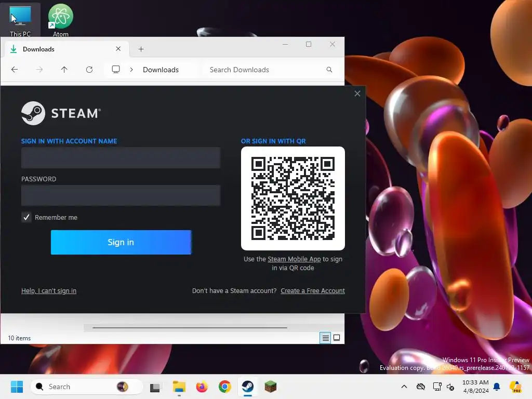Open This PC desktop icon
Image resolution: width=532 pixels, height=399 pixels.
point(20,21)
